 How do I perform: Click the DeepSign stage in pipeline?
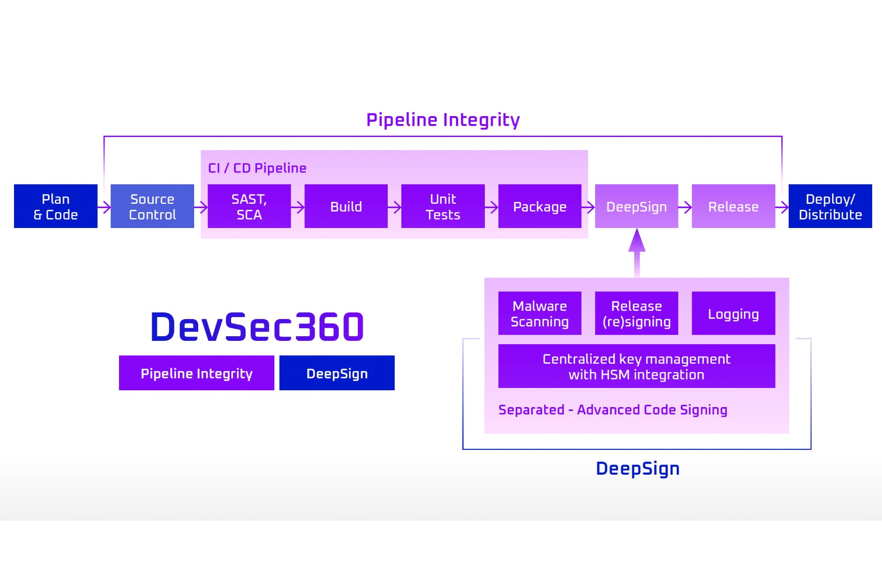[636, 206]
